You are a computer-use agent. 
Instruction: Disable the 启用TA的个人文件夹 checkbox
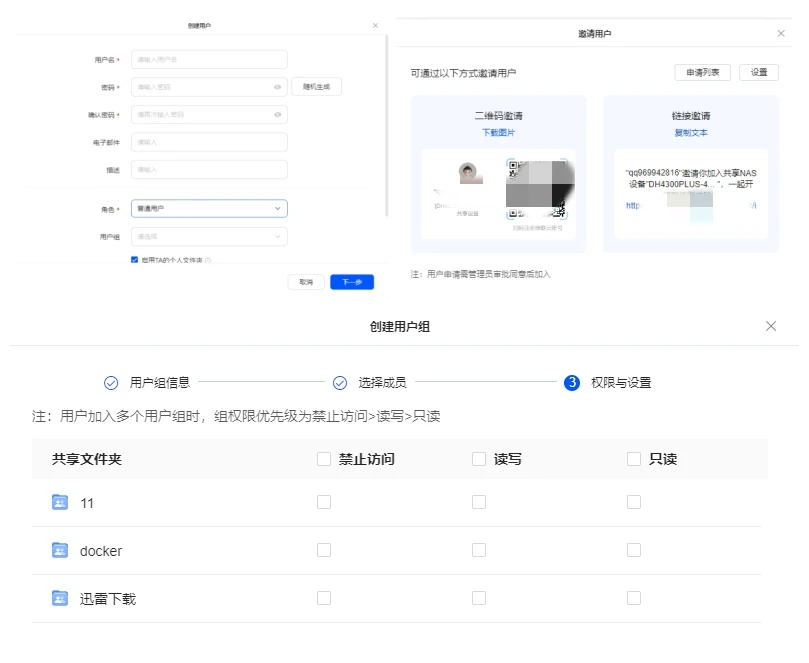click(x=135, y=260)
